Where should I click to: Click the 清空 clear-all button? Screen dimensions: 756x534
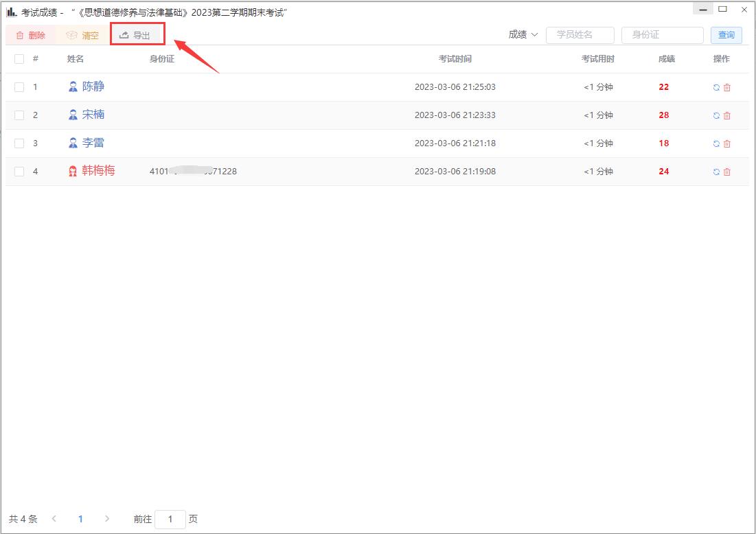click(x=82, y=35)
